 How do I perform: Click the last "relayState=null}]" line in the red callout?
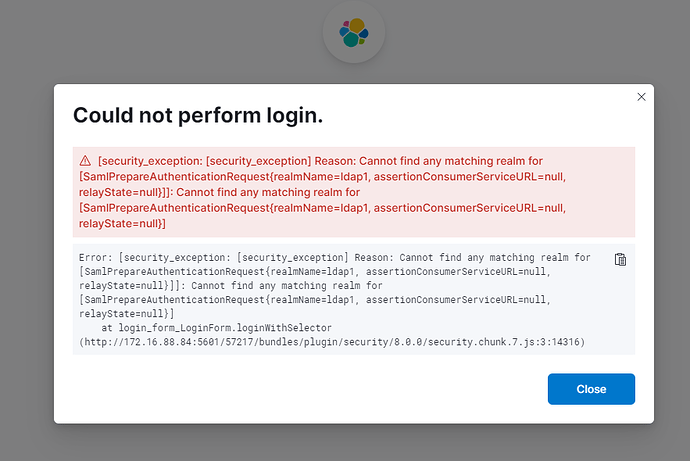point(122,223)
